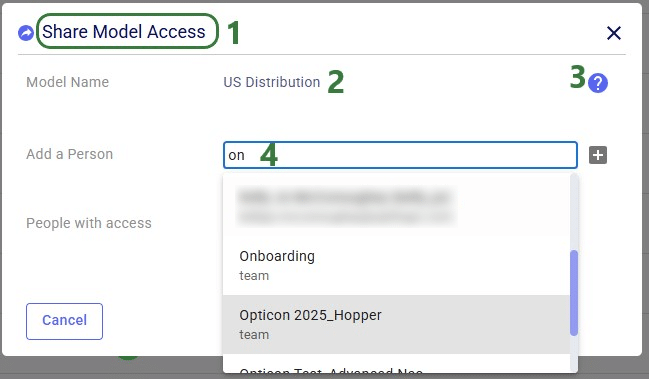Click the green annotation number 3

pos(578,77)
